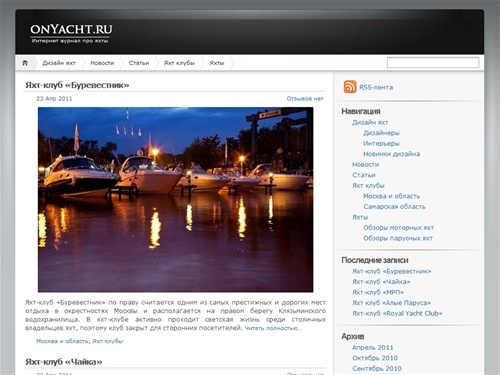Screen dimensions: 500x375
Task: Select Самарская область in sidebar navigation
Action: click(394, 207)
